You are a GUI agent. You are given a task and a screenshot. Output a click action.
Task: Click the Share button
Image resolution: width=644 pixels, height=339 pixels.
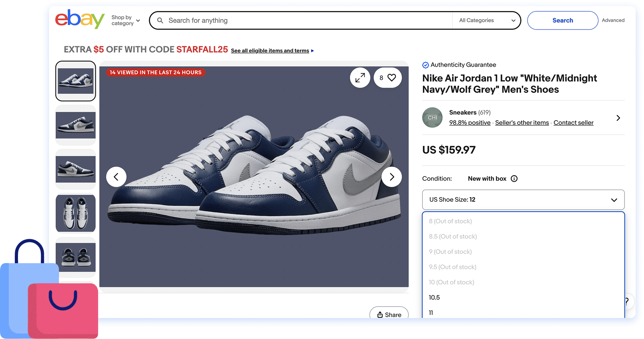click(389, 313)
